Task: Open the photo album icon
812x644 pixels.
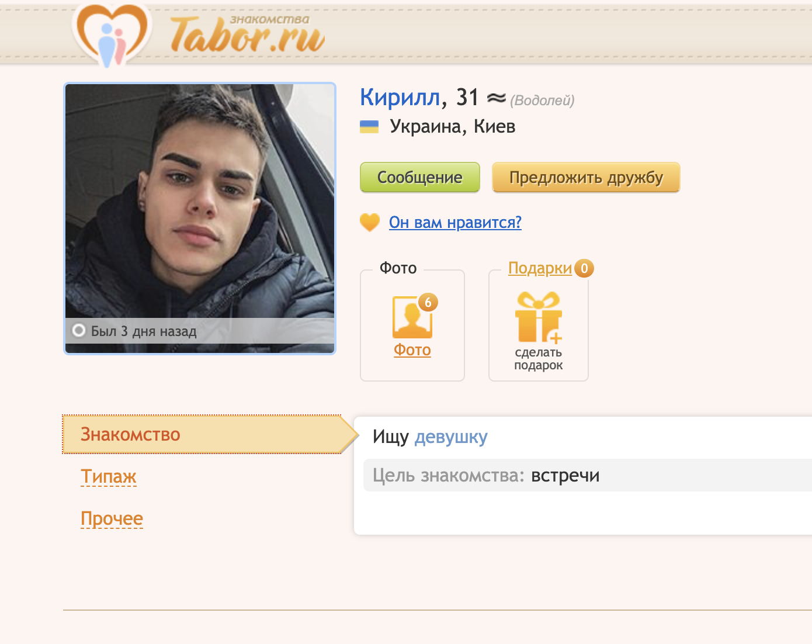Action: click(x=412, y=317)
